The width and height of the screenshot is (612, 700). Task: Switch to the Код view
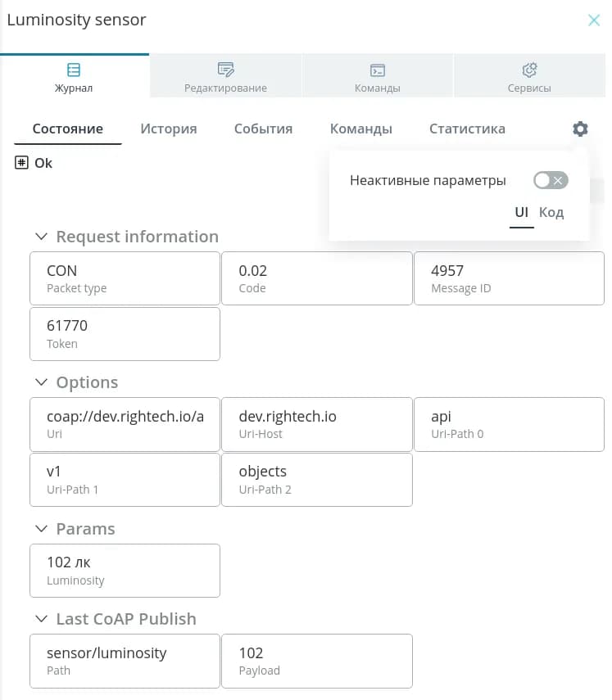click(x=551, y=213)
